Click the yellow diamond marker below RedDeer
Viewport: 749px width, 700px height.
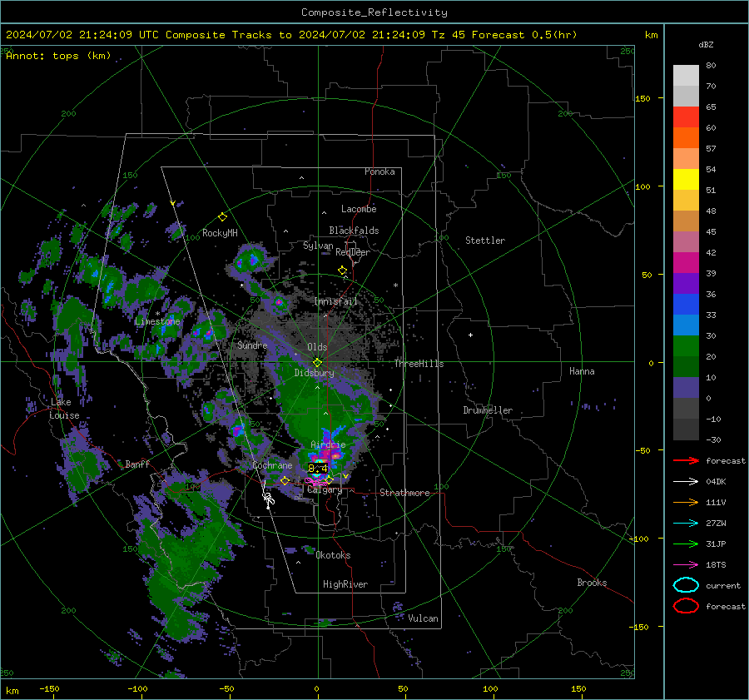click(342, 271)
